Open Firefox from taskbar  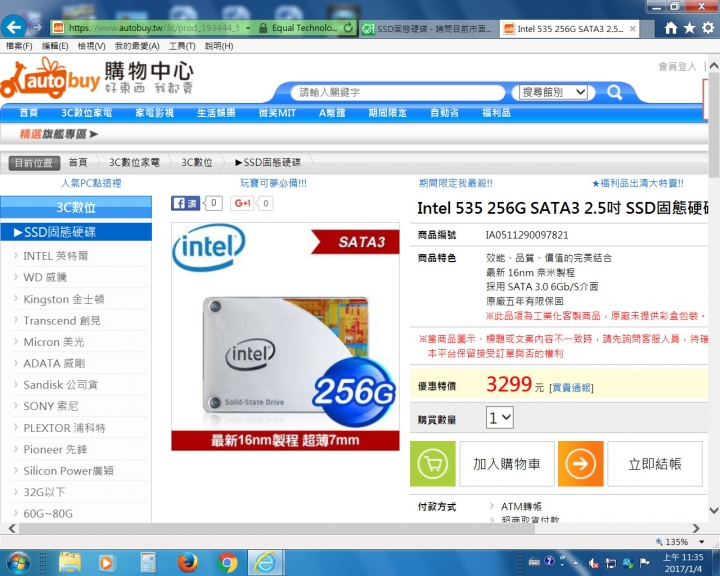click(187, 562)
